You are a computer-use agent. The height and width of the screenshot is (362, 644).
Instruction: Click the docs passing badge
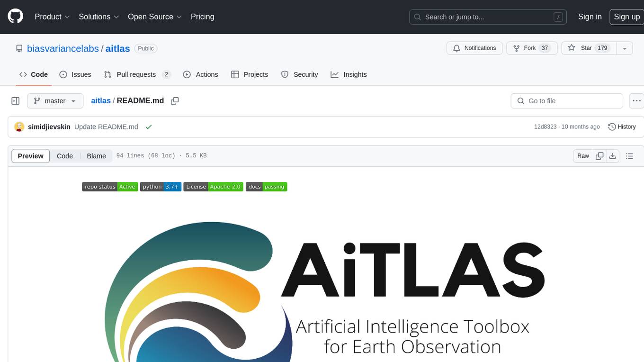(x=267, y=187)
